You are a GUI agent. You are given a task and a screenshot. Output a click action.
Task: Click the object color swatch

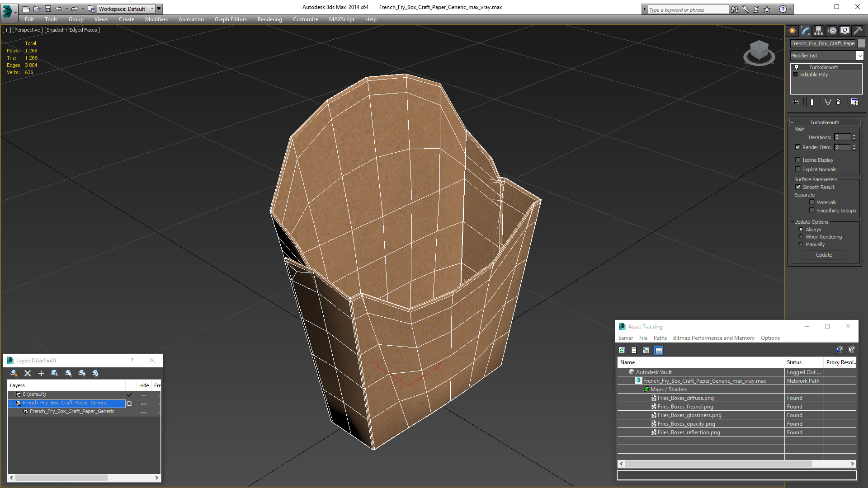[x=862, y=43]
